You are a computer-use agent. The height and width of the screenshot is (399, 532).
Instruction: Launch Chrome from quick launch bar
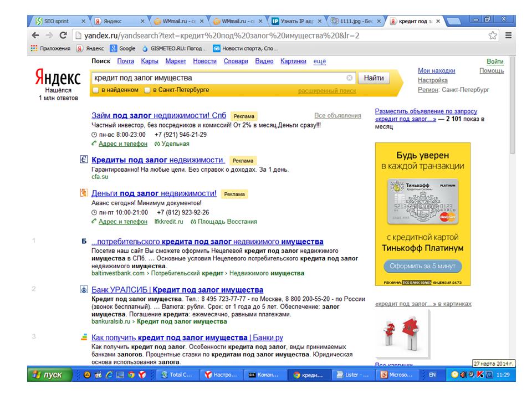(x=131, y=375)
